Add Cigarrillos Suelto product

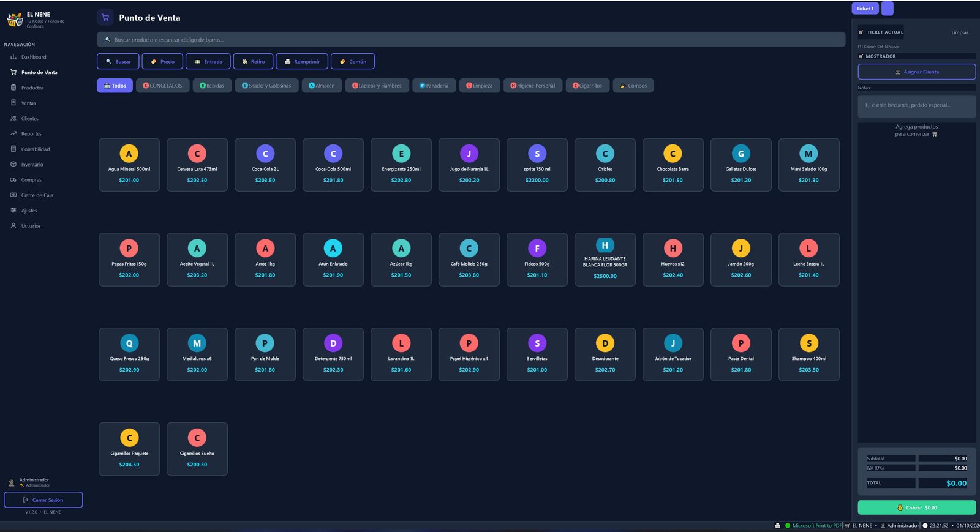click(x=197, y=449)
